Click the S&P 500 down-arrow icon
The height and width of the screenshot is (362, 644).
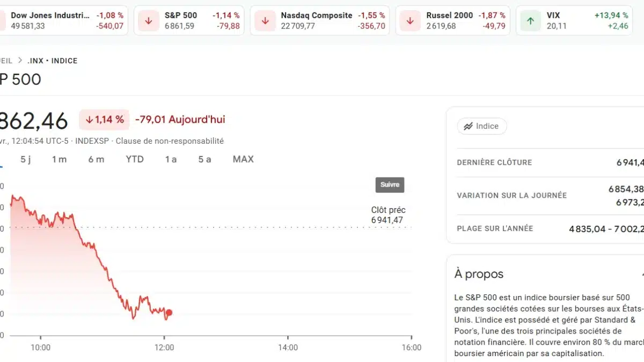click(x=148, y=20)
